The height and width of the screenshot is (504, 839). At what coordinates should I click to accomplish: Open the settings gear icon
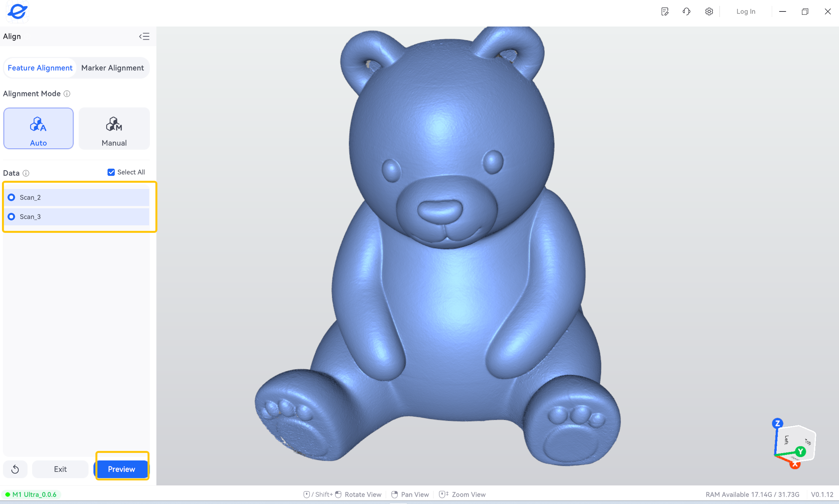[x=709, y=11]
